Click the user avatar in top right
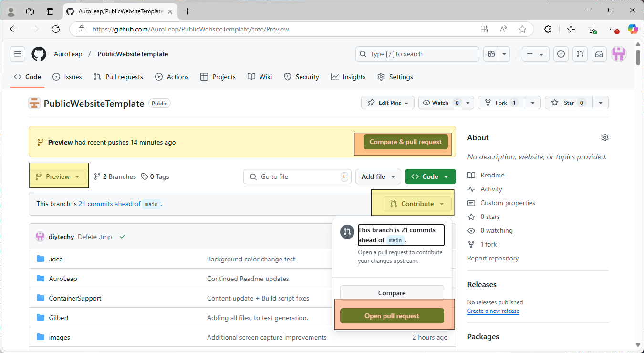Image resolution: width=644 pixels, height=353 pixels. click(x=619, y=54)
